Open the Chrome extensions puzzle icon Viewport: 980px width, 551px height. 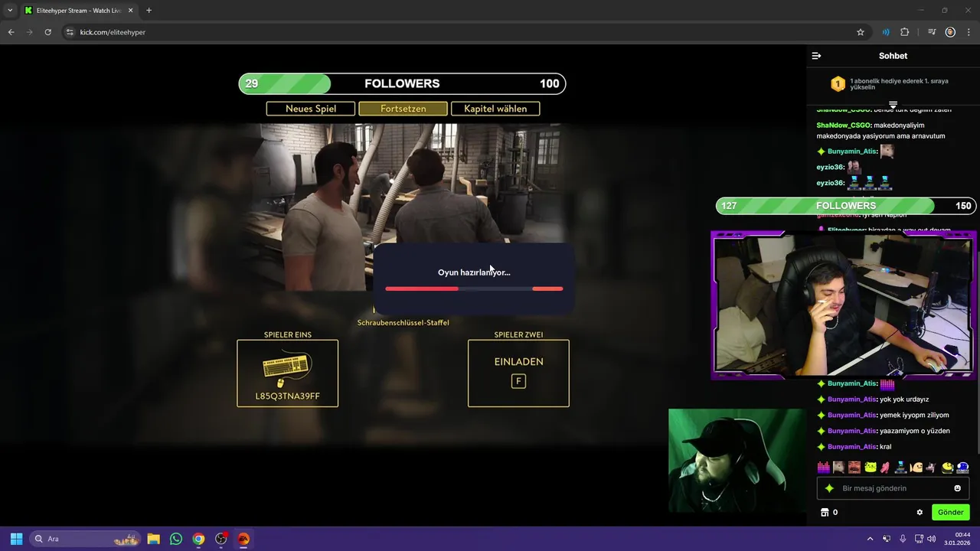tap(905, 32)
